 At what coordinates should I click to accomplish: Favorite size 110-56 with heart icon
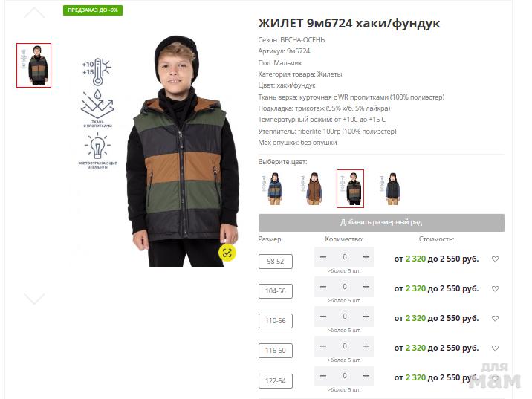(495, 319)
